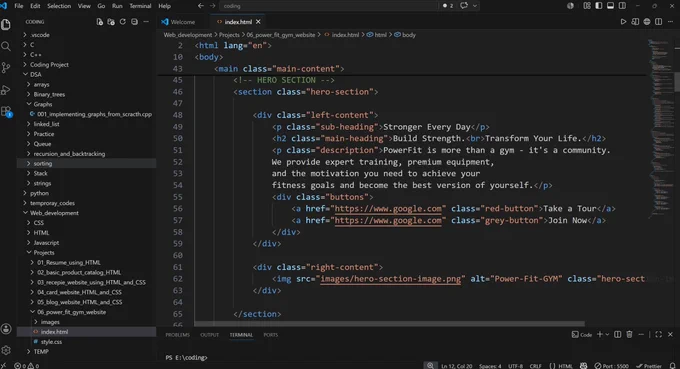The width and height of the screenshot is (680, 369).
Task: Click the horizontal editor scrollbar
Action: pos(389,323)
